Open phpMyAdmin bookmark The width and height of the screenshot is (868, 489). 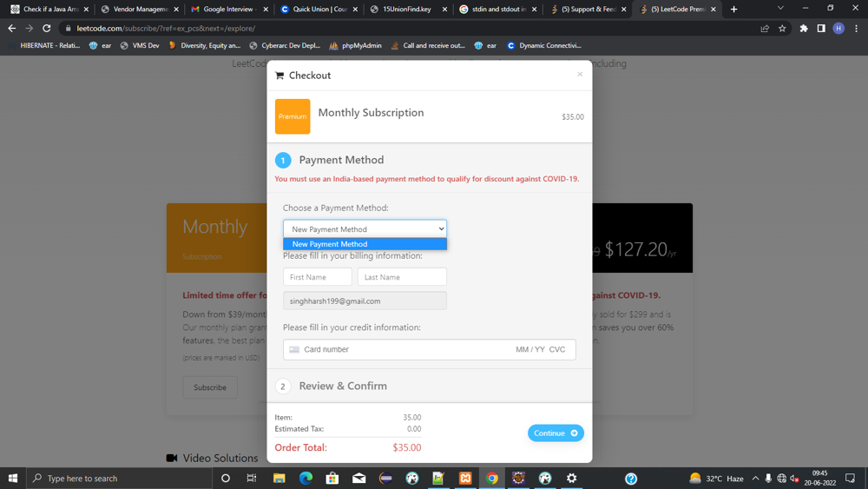pos(355,45)
